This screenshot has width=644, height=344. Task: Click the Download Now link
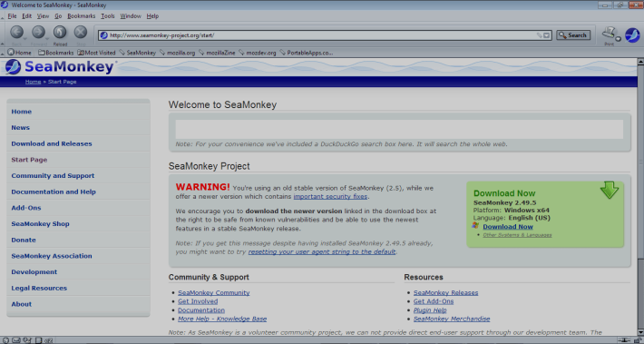pyautogui.click(x=508, y=226)
